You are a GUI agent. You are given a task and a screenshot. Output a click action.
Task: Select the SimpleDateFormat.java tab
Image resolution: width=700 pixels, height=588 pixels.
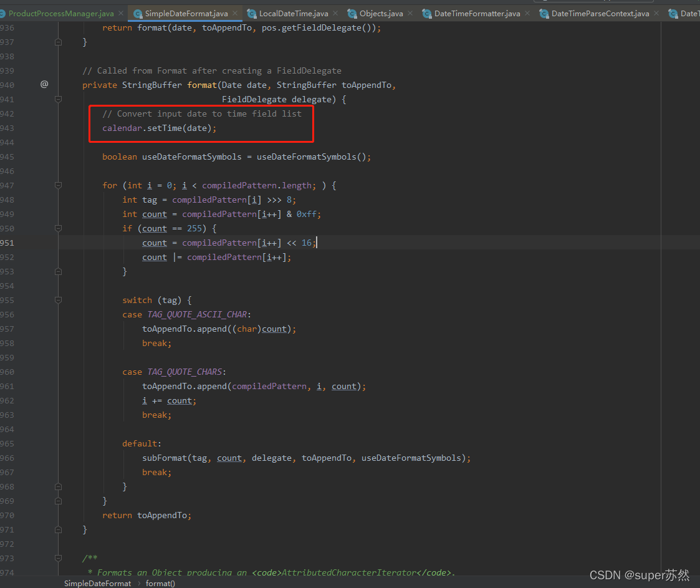186,13
